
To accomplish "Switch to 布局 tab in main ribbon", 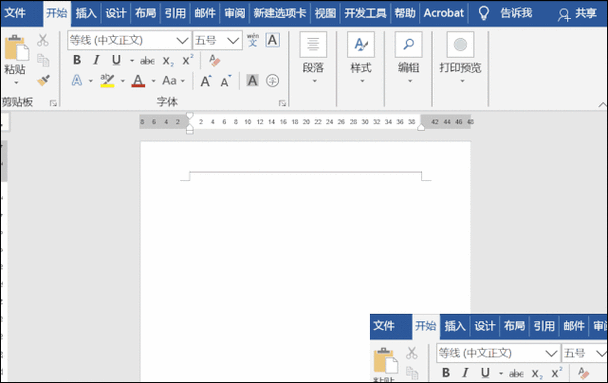I will 145,13.
